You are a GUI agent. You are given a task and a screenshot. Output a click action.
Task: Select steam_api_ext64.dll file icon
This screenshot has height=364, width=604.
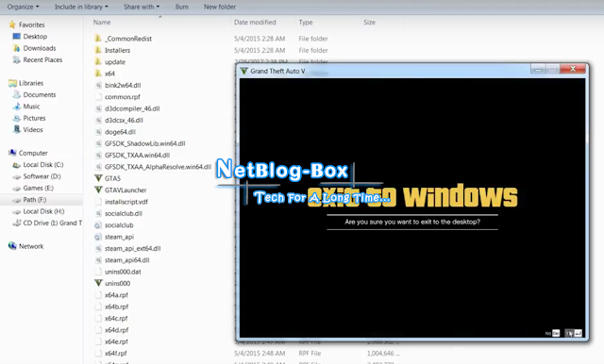pyautogui.click(x=98, y=248)
